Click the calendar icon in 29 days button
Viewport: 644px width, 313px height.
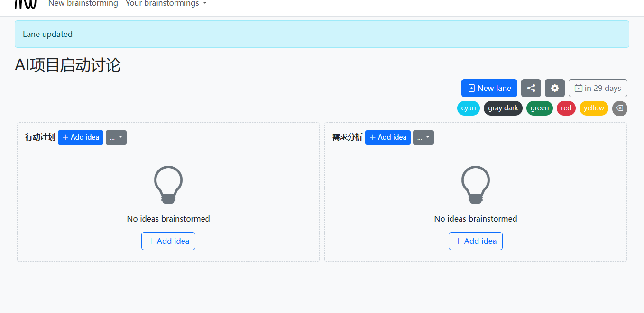(x=579, y=88)
